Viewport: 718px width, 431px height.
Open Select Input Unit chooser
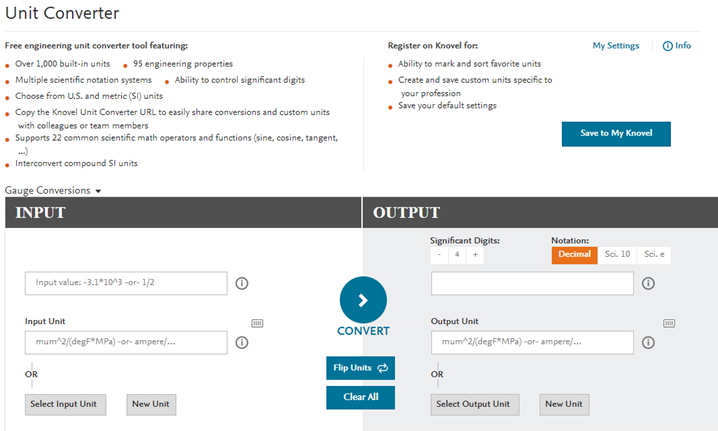point(65,404)
